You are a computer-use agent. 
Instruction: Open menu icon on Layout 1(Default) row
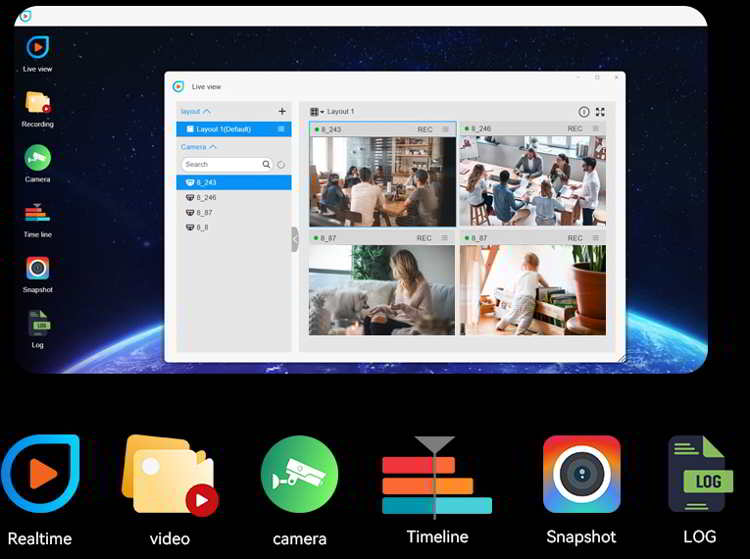(x=281, y=129)
